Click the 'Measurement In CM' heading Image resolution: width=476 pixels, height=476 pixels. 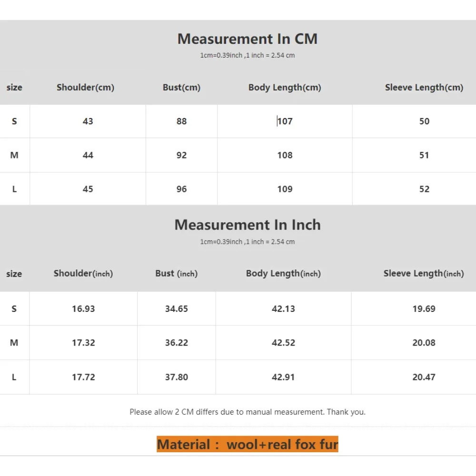point(247,39)
